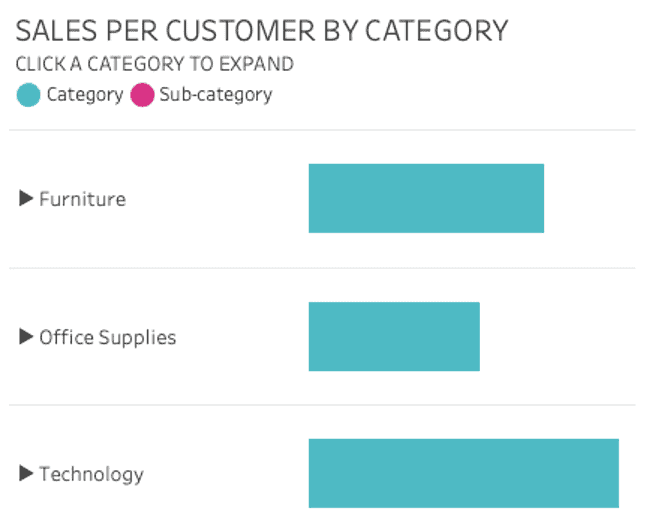Click the divider line above the Furniture row
The width and height of the screenshot is (646, 532).
point(322,130)
